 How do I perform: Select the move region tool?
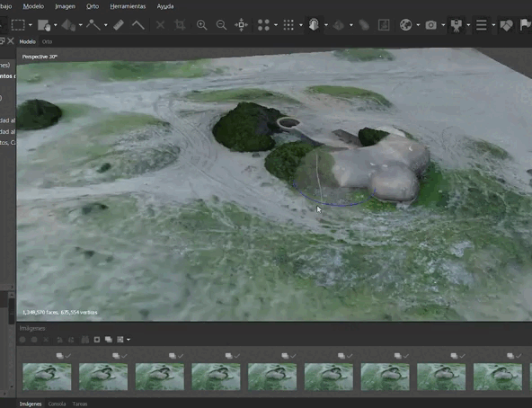tap(44, 25)
